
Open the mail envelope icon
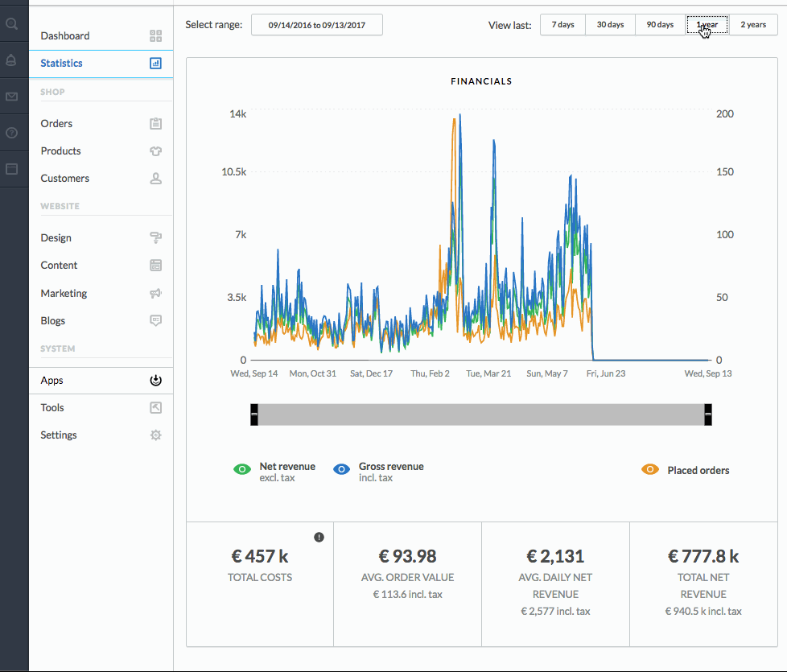pyautogui.click(x=11, y=97)
